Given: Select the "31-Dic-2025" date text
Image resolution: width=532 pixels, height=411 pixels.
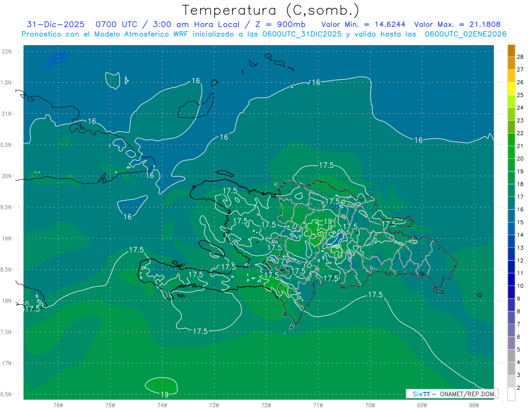Looking at the screenshot, I should pos(55,24).
